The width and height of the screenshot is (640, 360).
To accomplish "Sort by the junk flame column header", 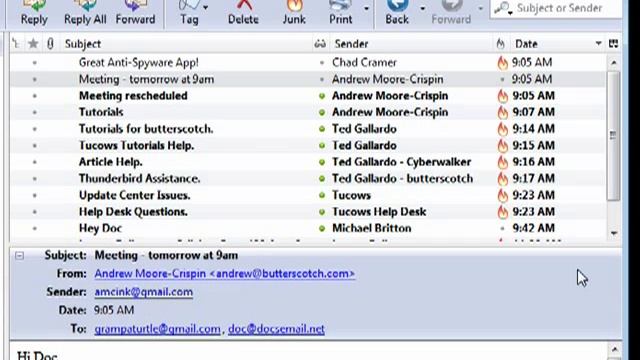I will (501, 44).
